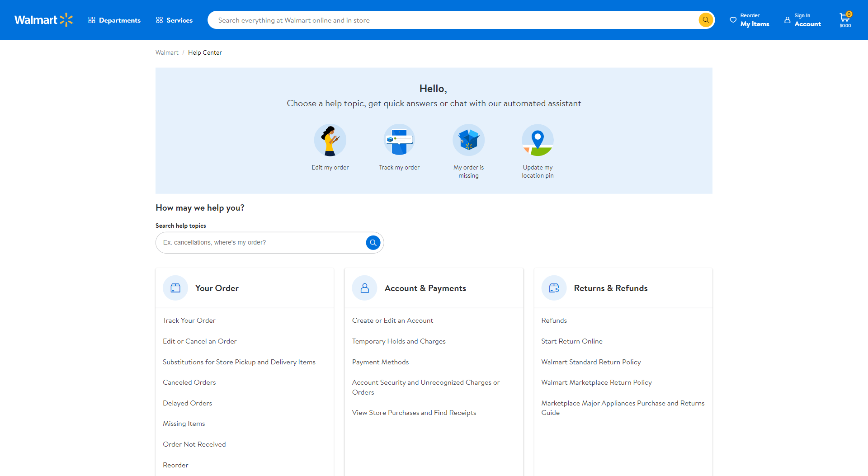
Task: Open the Departments menu
Action: coord(114,20)
